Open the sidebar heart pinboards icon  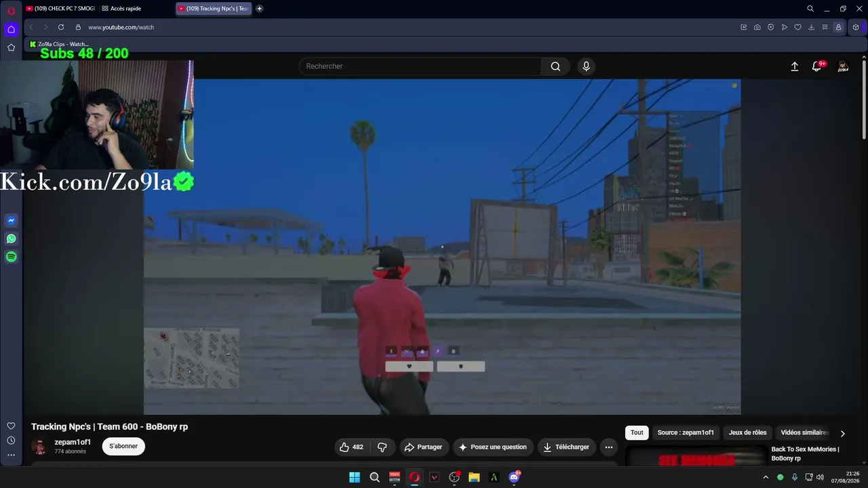point(11,426)
